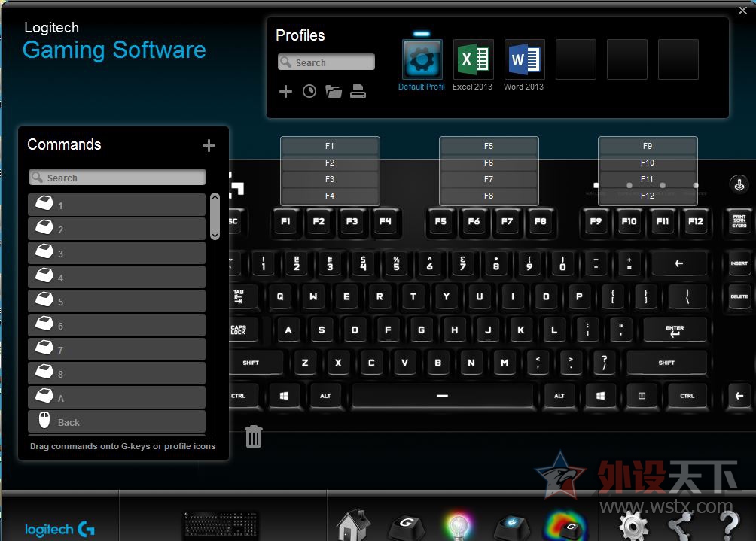Click the Backspace arrow key on keyboard
The image size is (756, 541).
679,263
